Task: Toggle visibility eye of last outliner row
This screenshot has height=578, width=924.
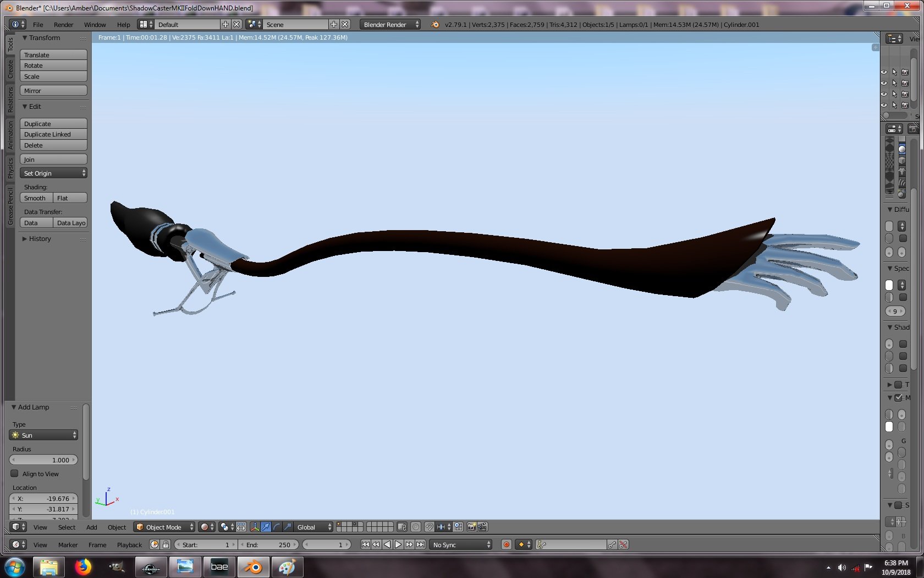Action: point(884,105)
